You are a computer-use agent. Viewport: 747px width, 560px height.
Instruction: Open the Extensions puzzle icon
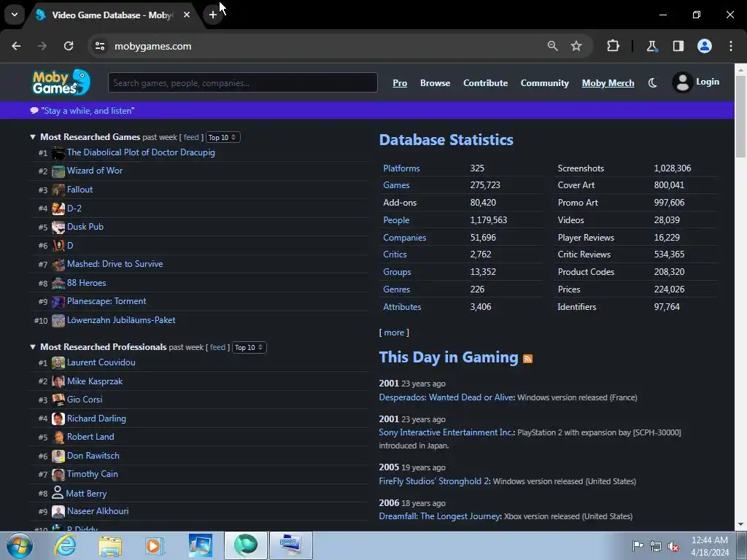point(613,46)
